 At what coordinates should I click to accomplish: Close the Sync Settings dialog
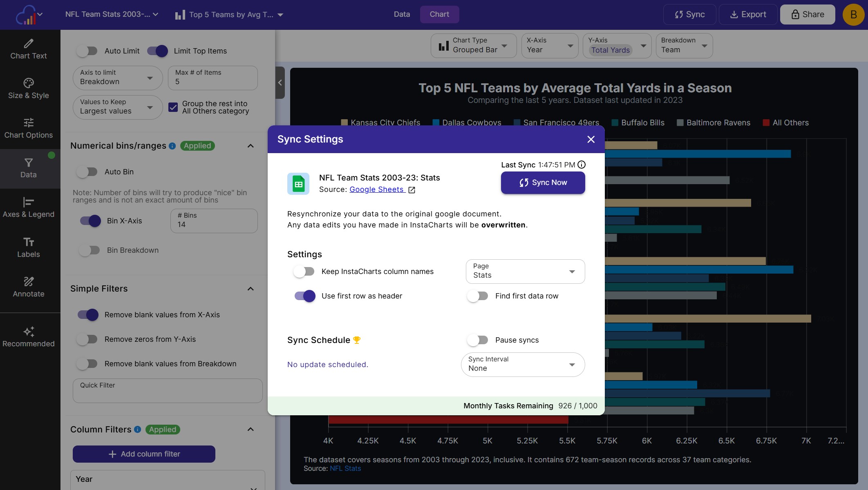[x=591, y=139]
